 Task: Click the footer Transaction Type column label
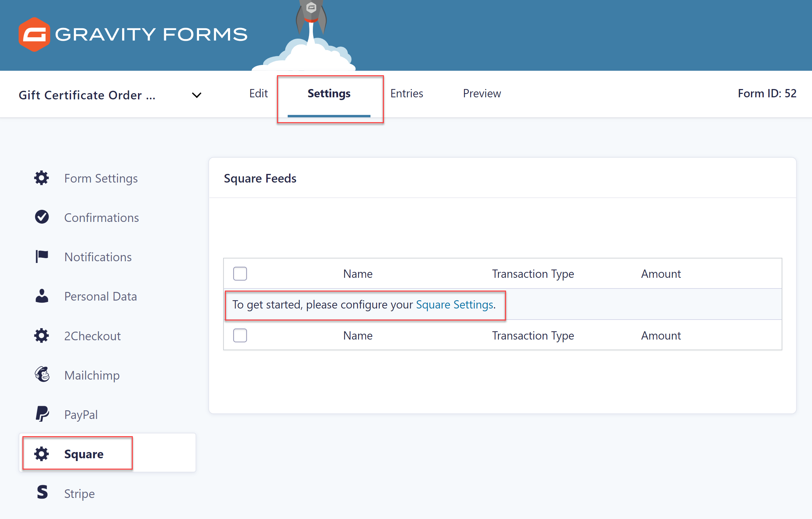tap(533, 335)
